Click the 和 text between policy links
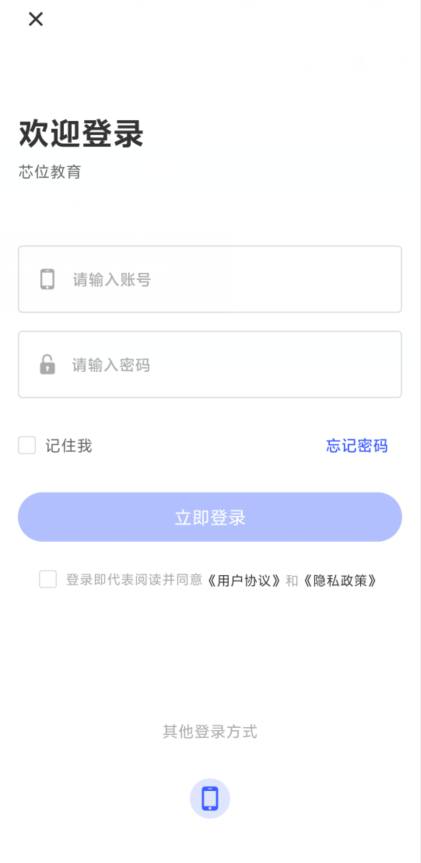The height and width of the screenshot is (863, 421). point(292,580)
